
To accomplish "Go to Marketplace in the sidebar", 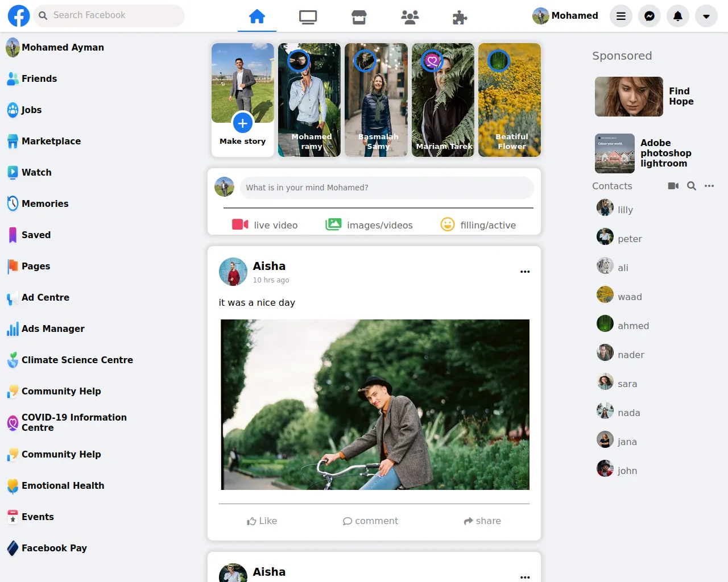I will click(44, 142).
